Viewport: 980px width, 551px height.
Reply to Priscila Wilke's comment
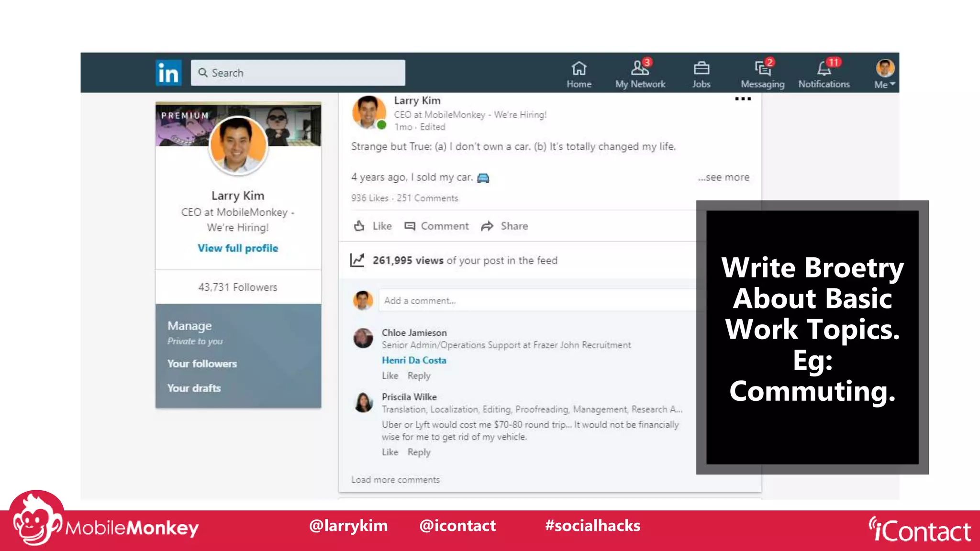tap(419, 452)
